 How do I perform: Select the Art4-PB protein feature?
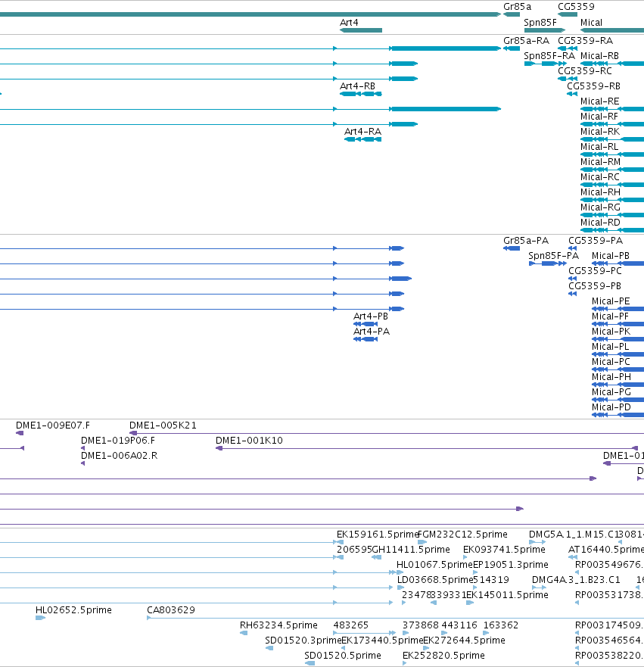(x=366, y=324)
